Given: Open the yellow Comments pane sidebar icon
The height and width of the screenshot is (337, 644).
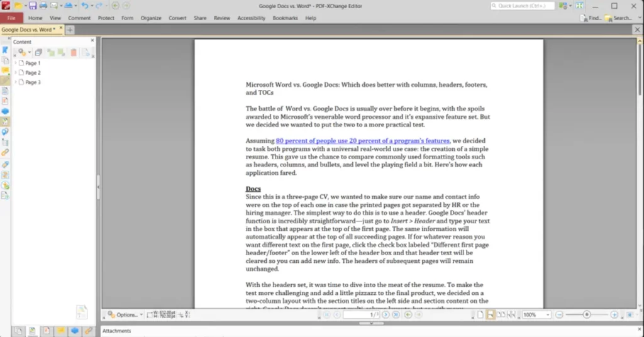Looking at the screenshot, I should 5,70.
